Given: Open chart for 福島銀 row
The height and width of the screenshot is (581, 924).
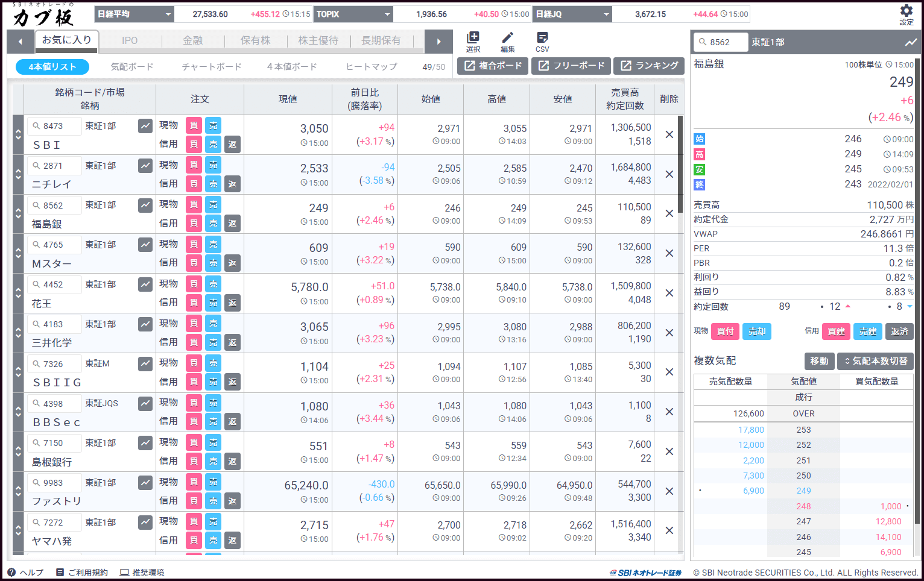Looking at the screenshot, I should [x=145, y=205].
